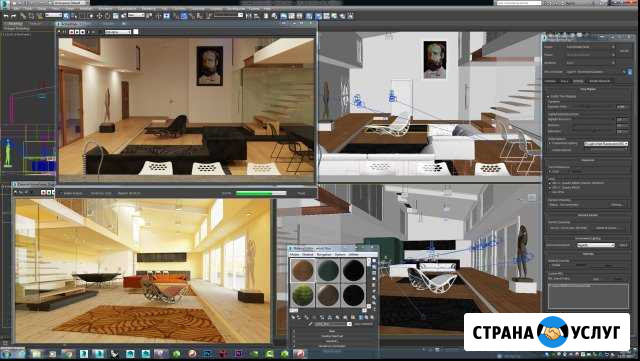Open lower white dropdown in right panel
Viewport: 640px width, 361px height.
[x=596, y=245]
